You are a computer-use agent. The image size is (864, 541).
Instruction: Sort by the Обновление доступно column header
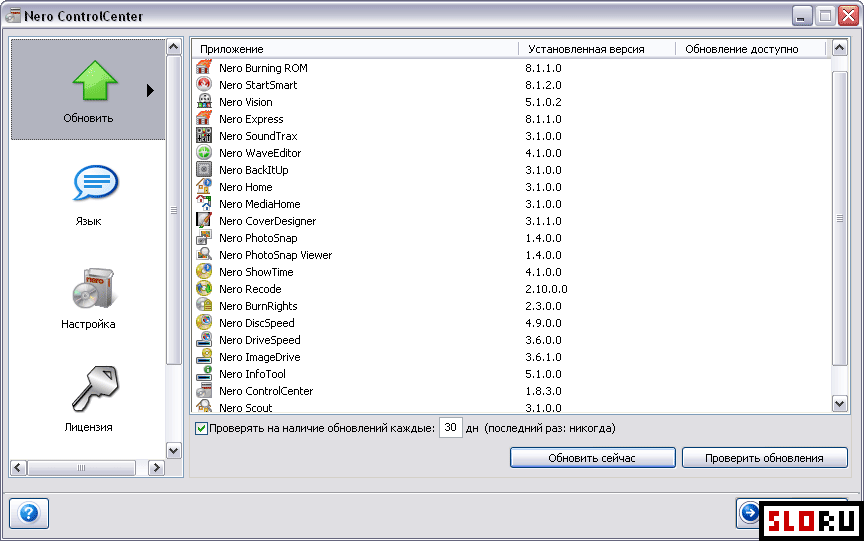click(750, 48)
